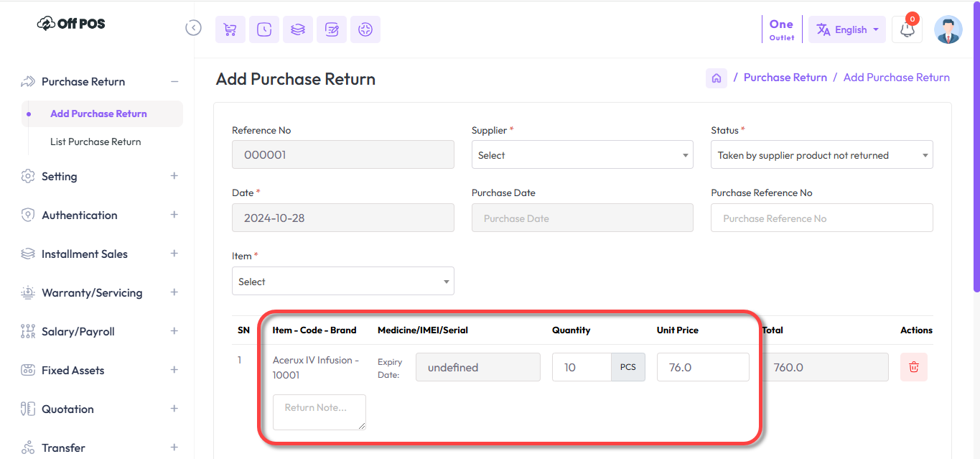Image resolution: width=980 pixels, height=459 pixels.
Task: Click the Purchase Reference No field
Action: (821, 218)
